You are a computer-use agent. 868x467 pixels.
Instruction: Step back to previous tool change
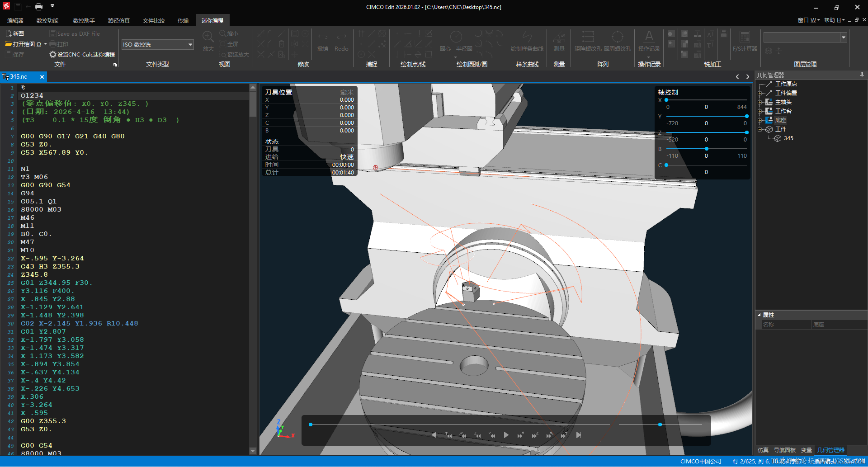click(448, 435)
